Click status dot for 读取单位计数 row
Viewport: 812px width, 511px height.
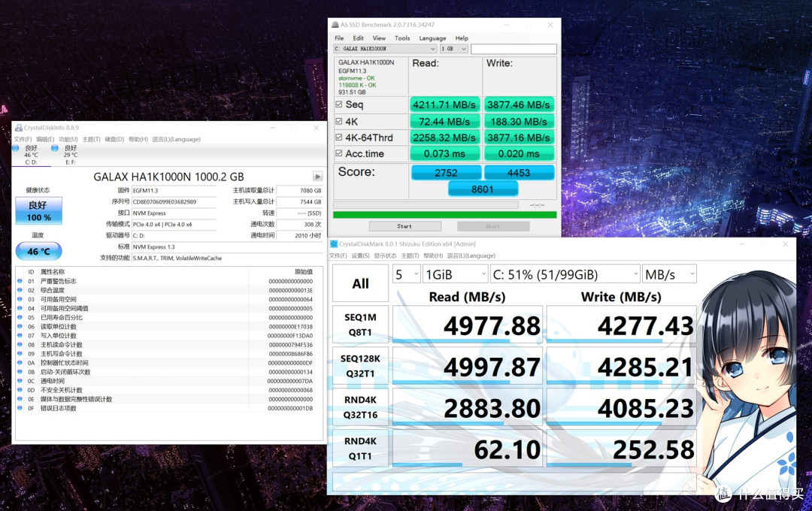coord(20,327)
